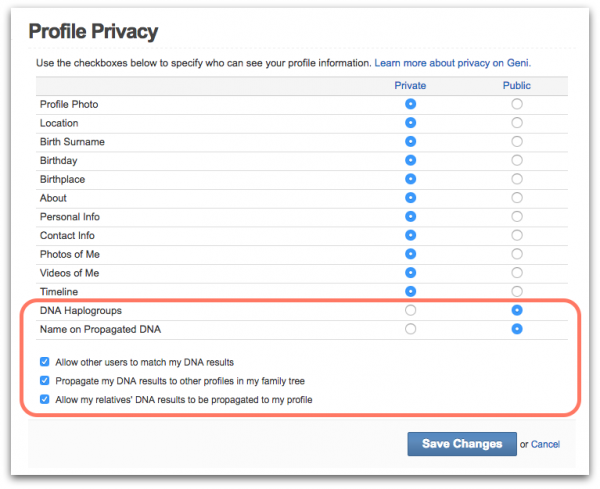Make Videos of Me Public
The height and width of the screenshot is (489, 600).
[517, 273]
